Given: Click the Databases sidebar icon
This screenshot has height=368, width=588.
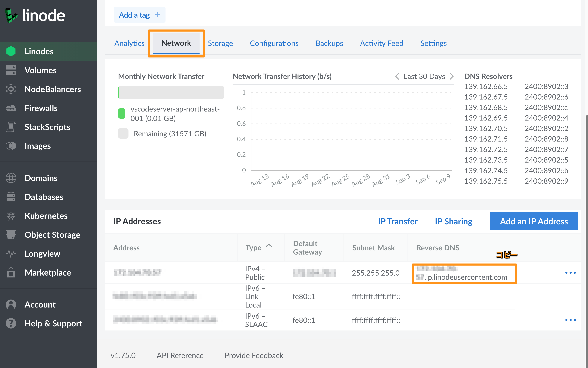Looking at the screenshot, I should [x=11, y=197].
